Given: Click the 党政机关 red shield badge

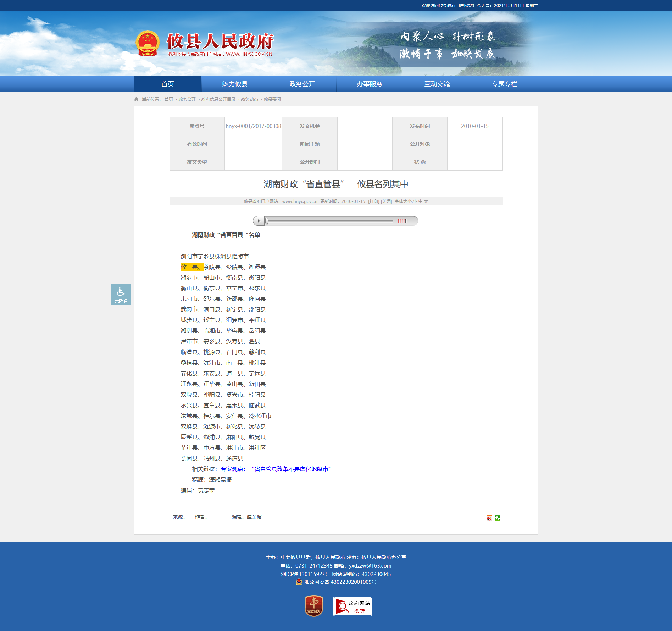Looking at the screenshot, I should coord(314,606).
